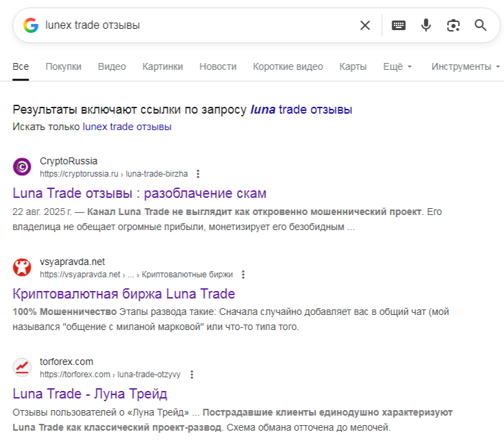
Task: Open three-dot menu for CryptoRussia result
Action: coord(198,174)
